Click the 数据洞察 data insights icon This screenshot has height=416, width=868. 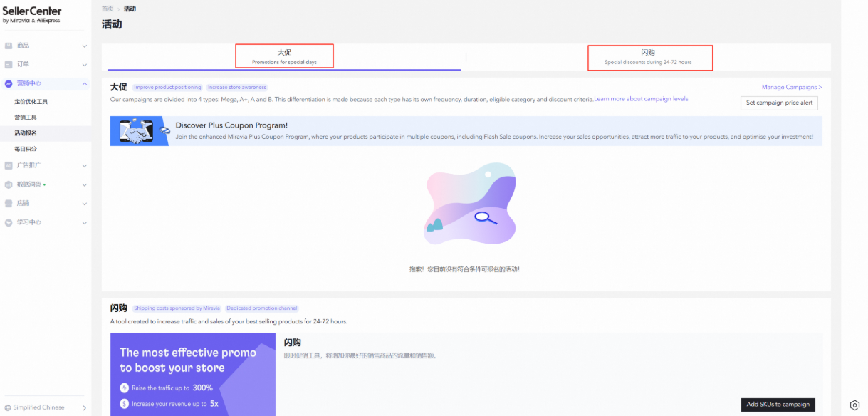point(9,184)
